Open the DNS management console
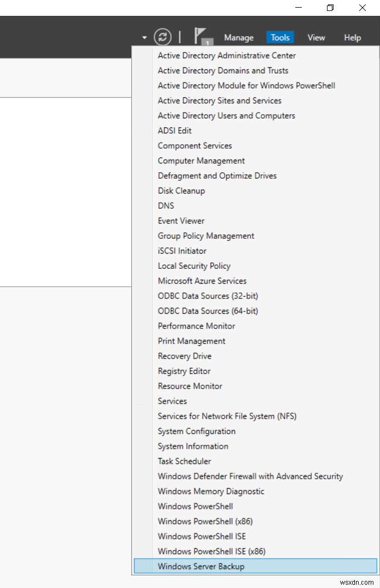 (x=166, y=205)
